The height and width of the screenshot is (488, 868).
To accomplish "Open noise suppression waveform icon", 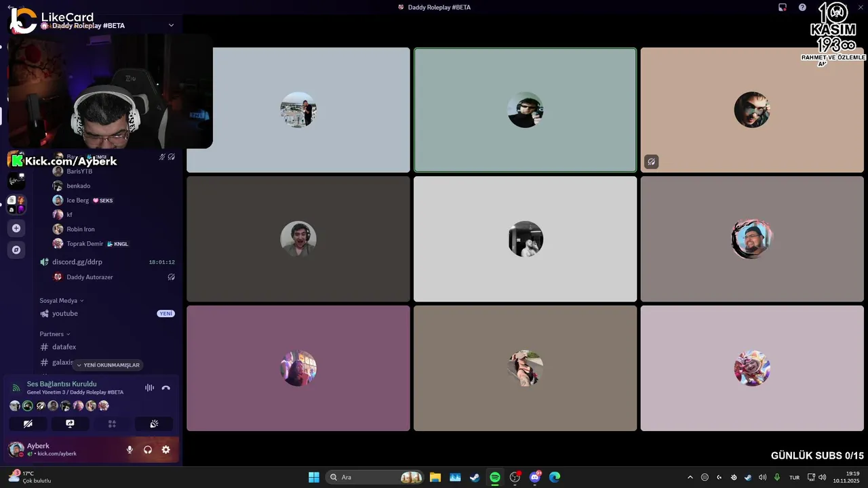I will coord(149,388).
